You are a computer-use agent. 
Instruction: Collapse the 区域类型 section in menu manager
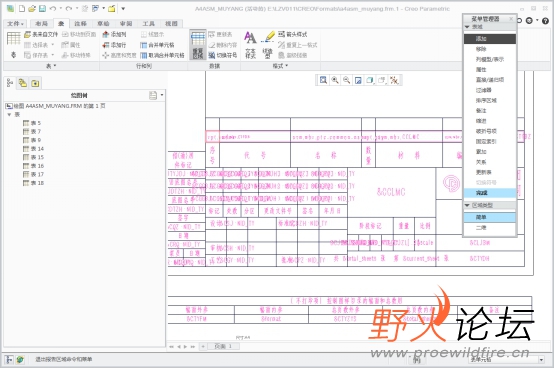click(467, 205)
